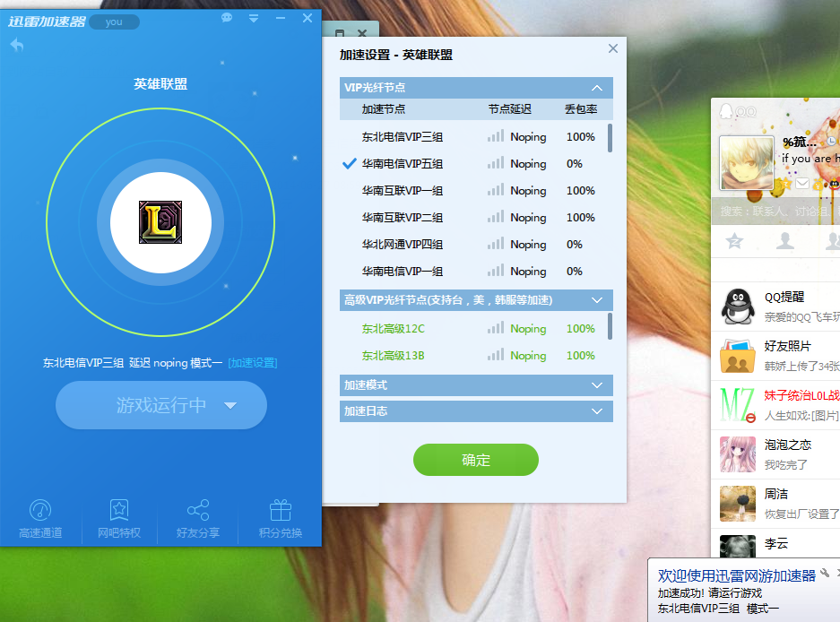The width and height of the screenshot is (840, 622).
Task: Expand the 加速日志 section
Action: point(476,411)
